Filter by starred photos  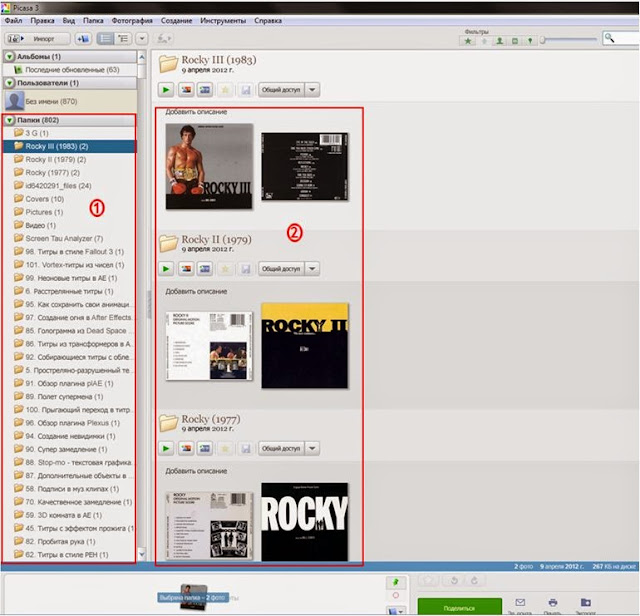[x=468, y=41]
